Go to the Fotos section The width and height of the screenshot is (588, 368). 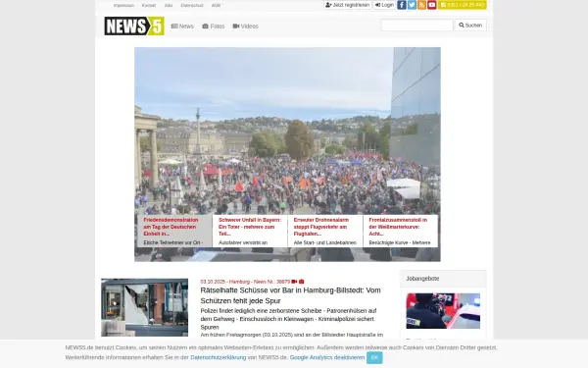tap(214, 26)
